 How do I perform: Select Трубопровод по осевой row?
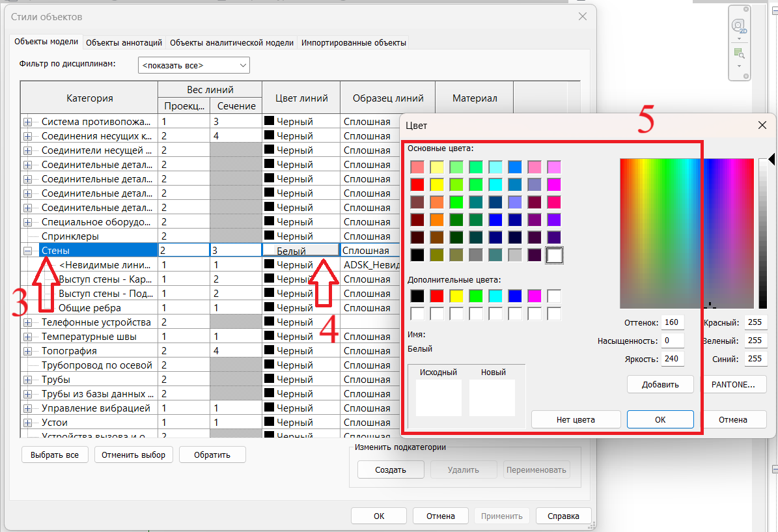(97, 365)
